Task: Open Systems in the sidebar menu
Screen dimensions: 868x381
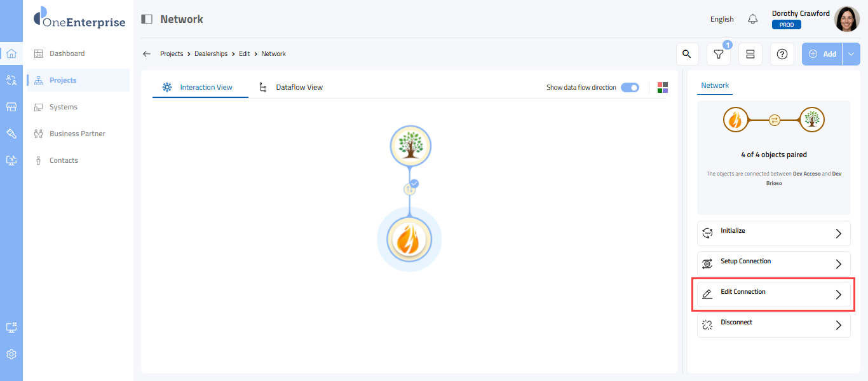Action: pyautogui.click(x=64, y=107)
